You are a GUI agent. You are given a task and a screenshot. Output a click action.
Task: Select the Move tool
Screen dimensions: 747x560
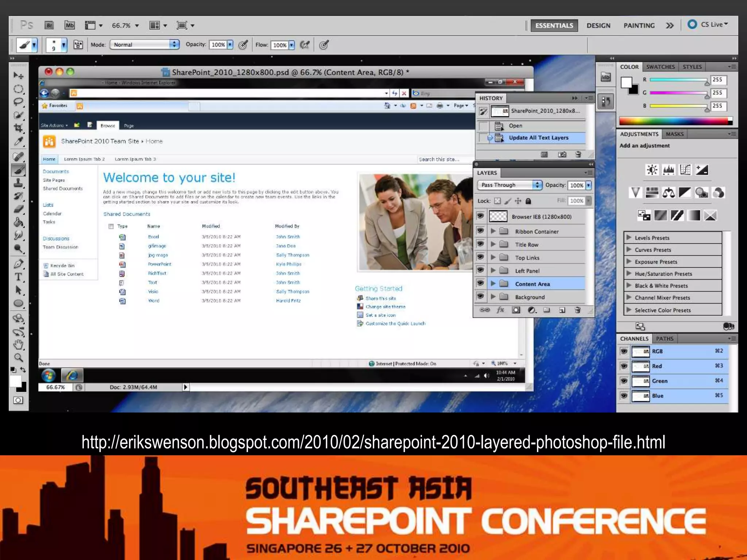(18, 76)
